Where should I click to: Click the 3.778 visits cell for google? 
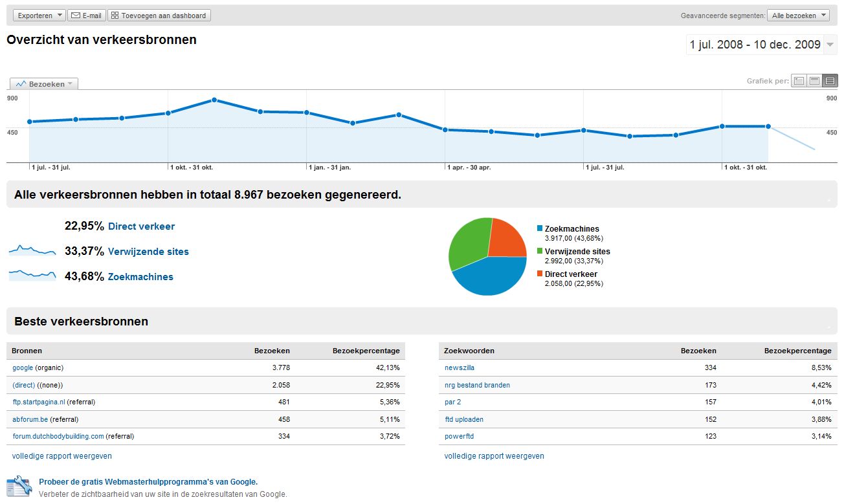click(x=280, y=368)
